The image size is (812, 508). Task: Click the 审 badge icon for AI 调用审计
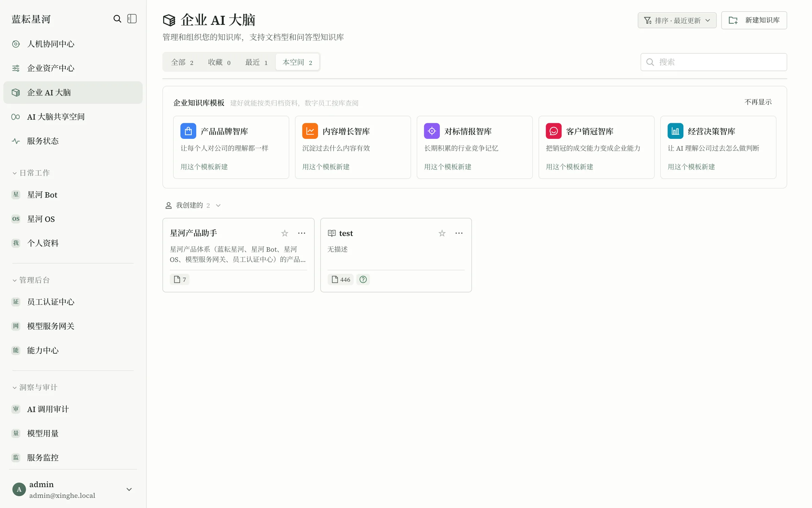point(16,409)
